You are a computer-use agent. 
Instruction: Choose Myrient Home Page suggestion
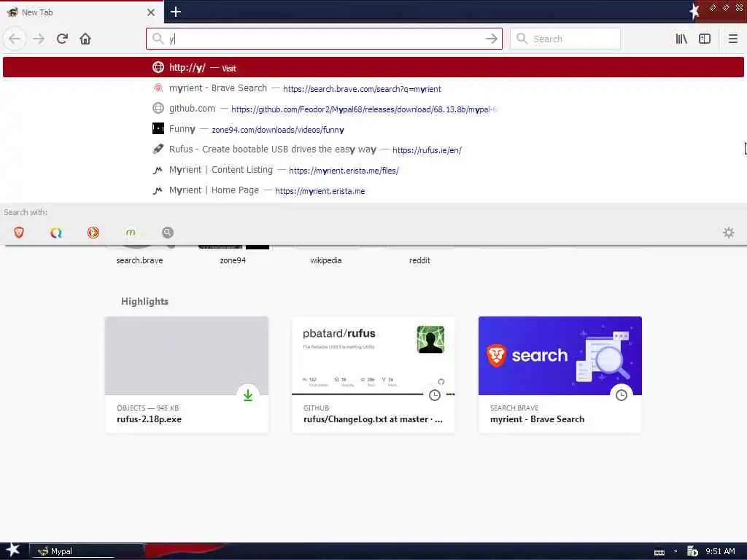click(x=373, y=190)
